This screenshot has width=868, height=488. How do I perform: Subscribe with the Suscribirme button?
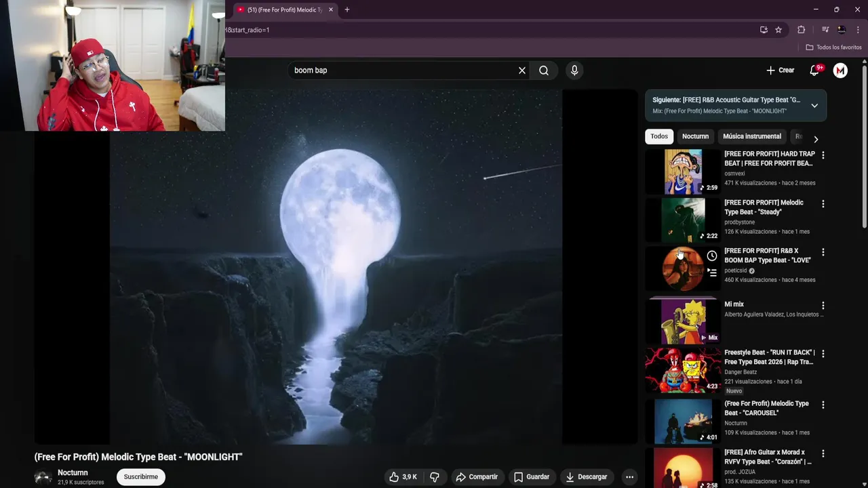[140, 476]
